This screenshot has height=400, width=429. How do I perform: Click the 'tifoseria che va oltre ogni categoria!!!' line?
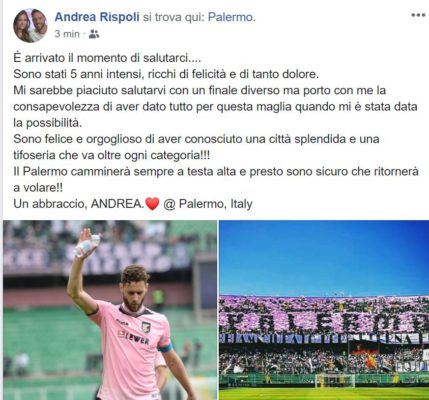click(x=112, y=155)
